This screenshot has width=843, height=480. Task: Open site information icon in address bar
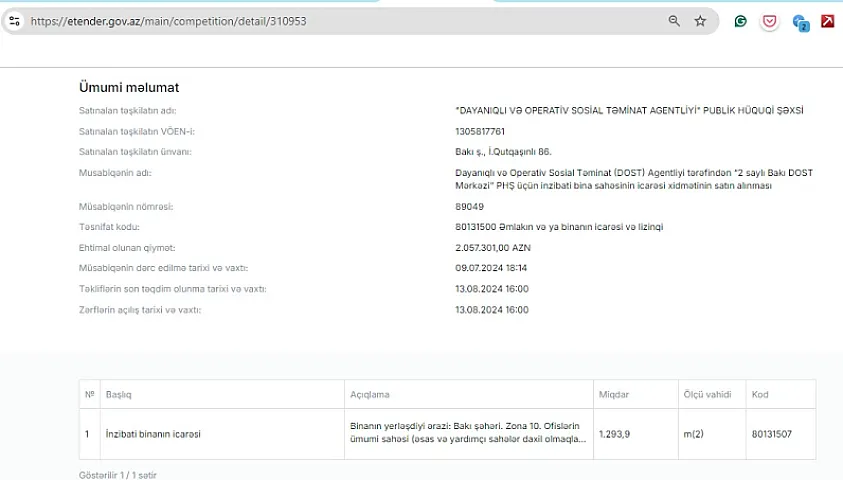[x=15, y=21]
